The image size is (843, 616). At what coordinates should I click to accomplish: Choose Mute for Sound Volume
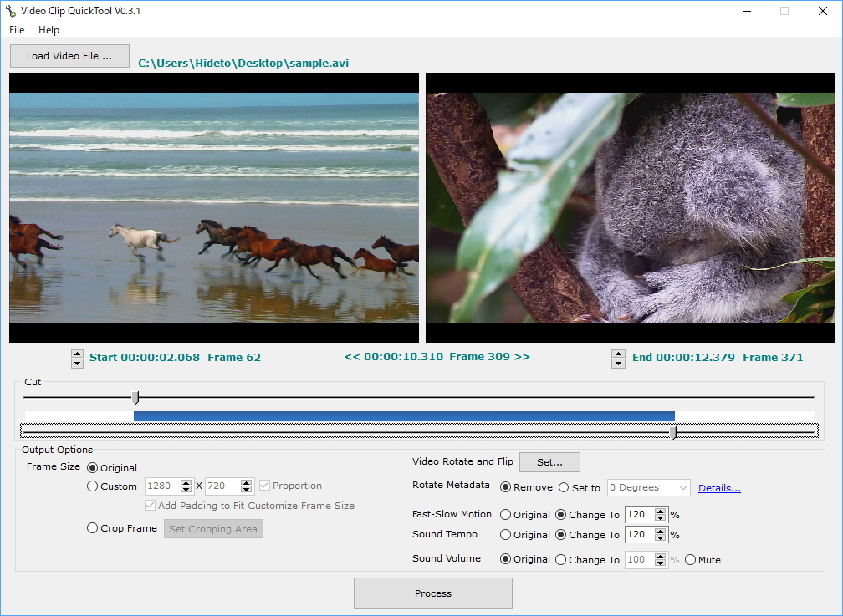690,560
